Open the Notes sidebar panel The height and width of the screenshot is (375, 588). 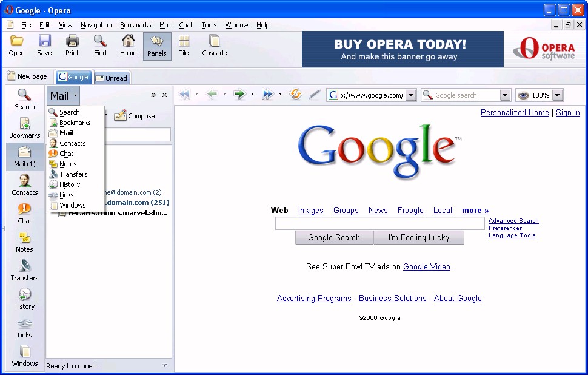(25, 242)
